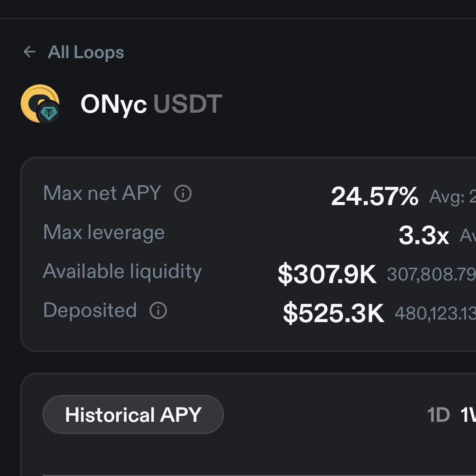Click the $307.9K available liquidity value
Image resolution: width=476 pixels, height=476 pixels.
click(327, 274)
